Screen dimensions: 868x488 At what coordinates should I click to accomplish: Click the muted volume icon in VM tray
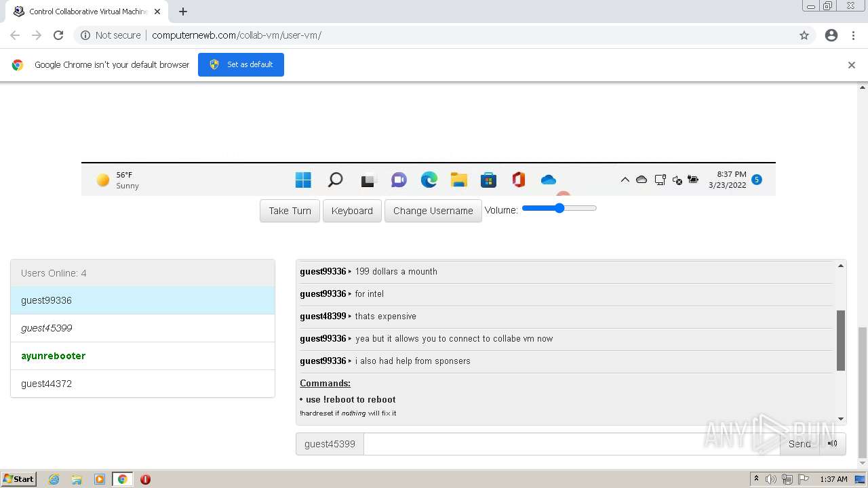pos(677,180)
